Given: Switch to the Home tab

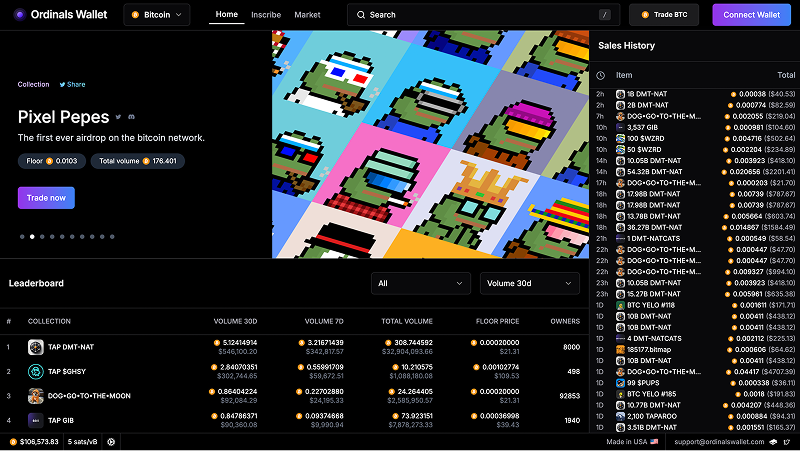Looking at the screenshot, I should 227,14.
